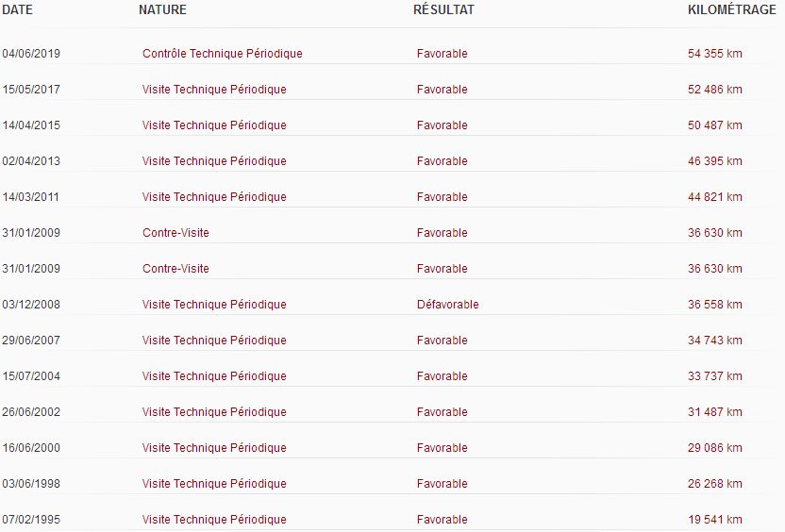This screenshot has width=785, height=532.
Task: Select the 44 821 km mileage entry
Action: pos(714,197)
